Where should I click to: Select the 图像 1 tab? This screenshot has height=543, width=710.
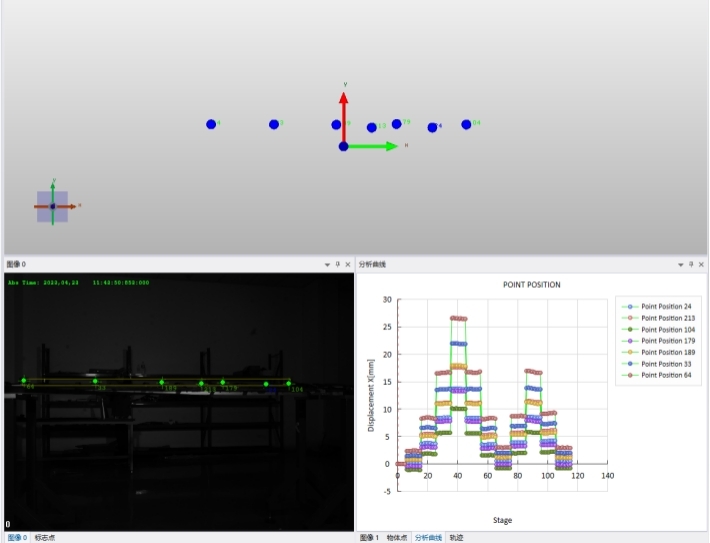tap(369, 538)
